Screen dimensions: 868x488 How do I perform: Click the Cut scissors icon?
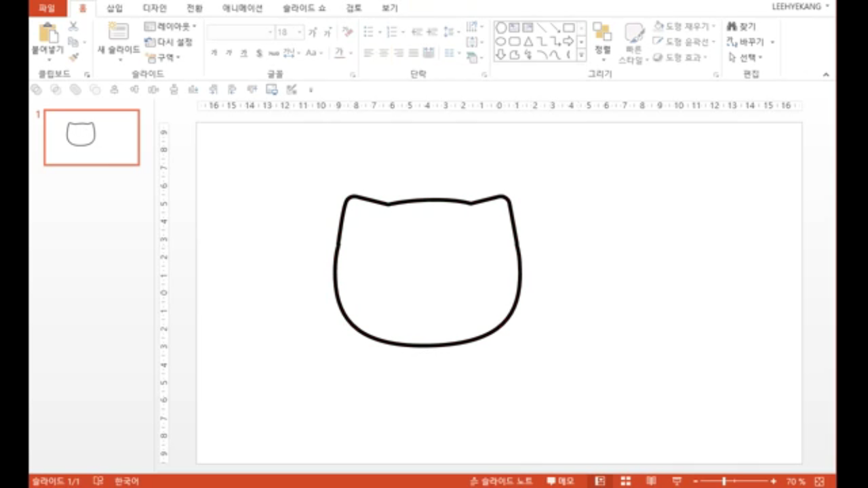tap(73, 26)
